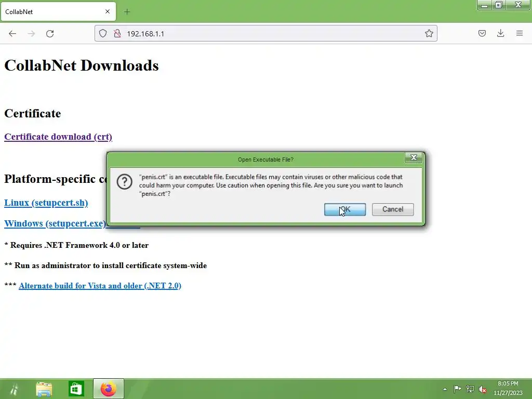The image size is (532, 399).
Task: Bookmark this page with the star
Action: (429, 33)
